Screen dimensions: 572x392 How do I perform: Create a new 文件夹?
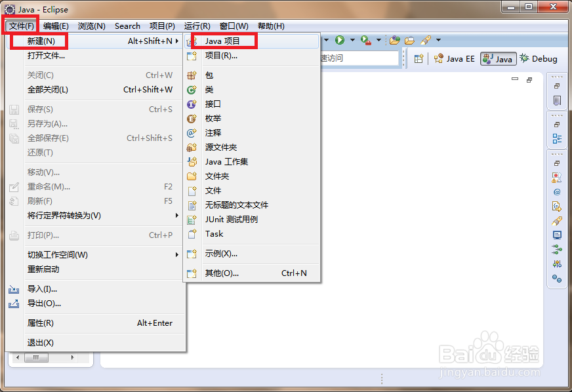point(251,176)
